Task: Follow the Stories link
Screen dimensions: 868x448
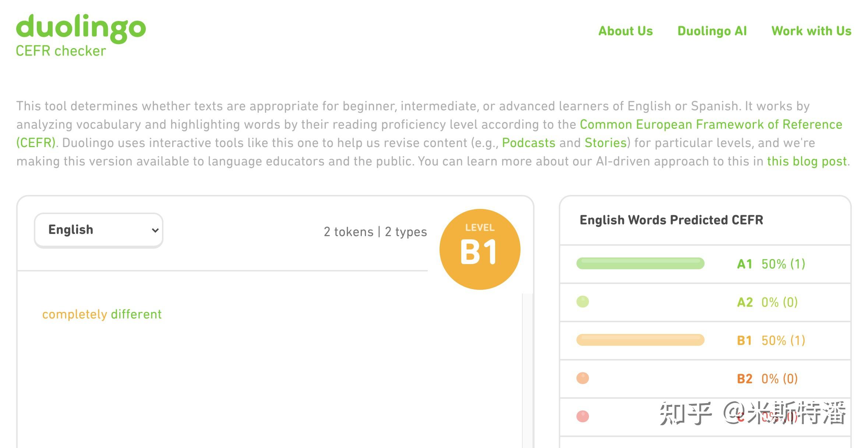Action: click(x=606, y=143)
